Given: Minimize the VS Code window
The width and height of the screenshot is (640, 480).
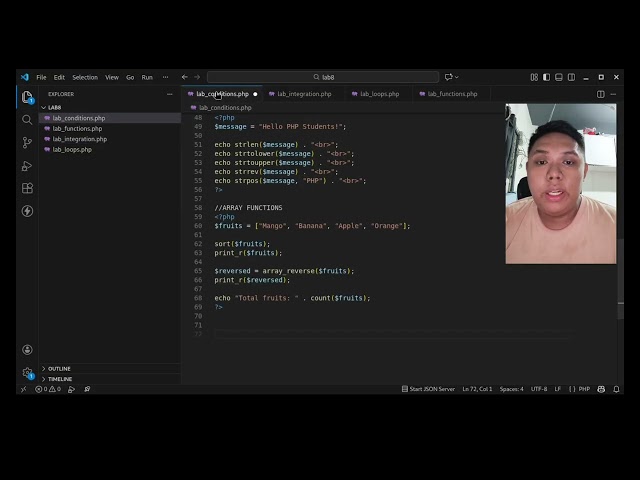Looking at the screenshot, I should (x=586, y=77).
